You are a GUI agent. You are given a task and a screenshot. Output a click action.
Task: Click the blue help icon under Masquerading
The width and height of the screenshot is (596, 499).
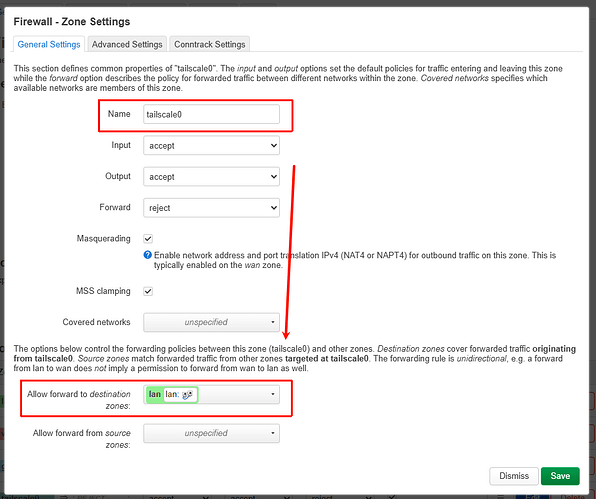147,255
